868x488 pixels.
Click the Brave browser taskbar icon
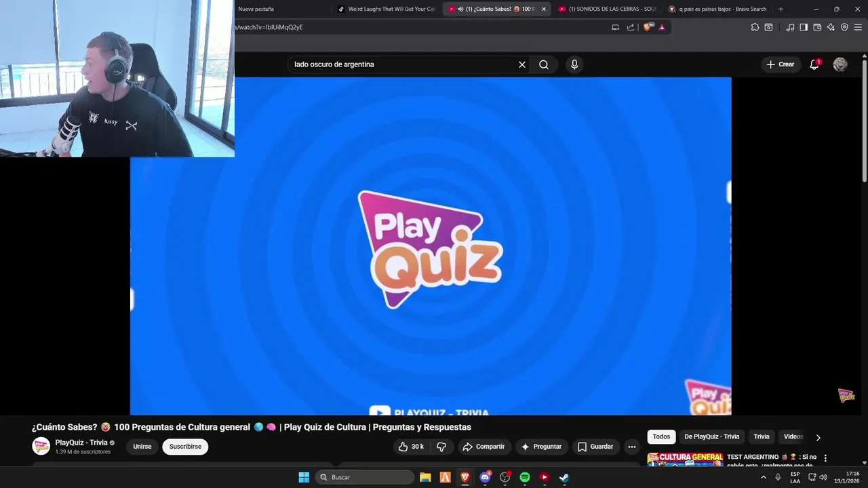[x=465, y=477]
